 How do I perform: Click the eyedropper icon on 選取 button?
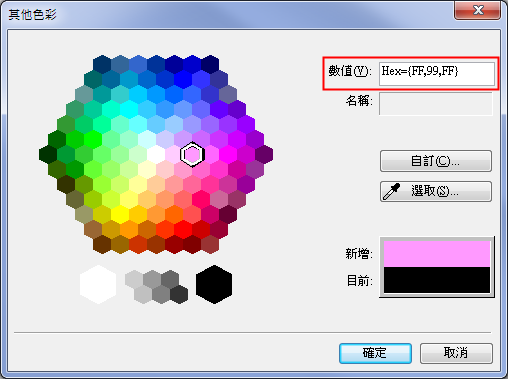click(x=391, y=192)
